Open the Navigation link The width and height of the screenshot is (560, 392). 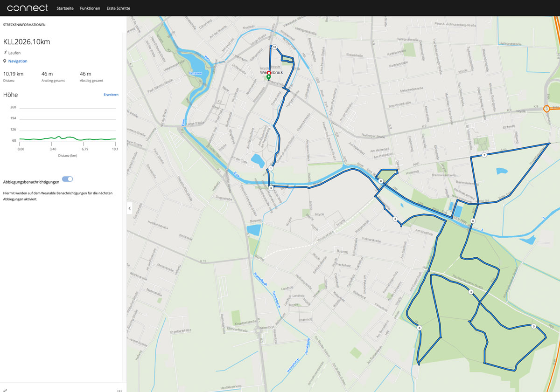18,61
